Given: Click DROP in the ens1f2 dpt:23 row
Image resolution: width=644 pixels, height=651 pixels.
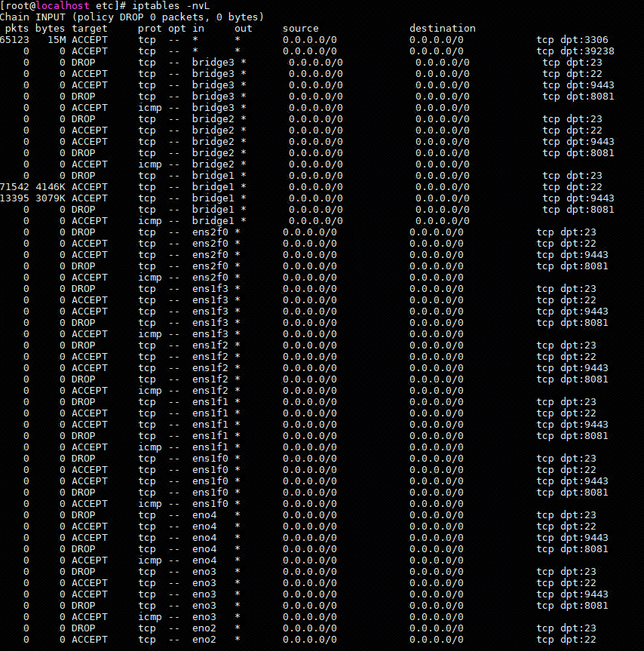Looking at the screenshot, I should pyautogui.click(x=83, y=345).
